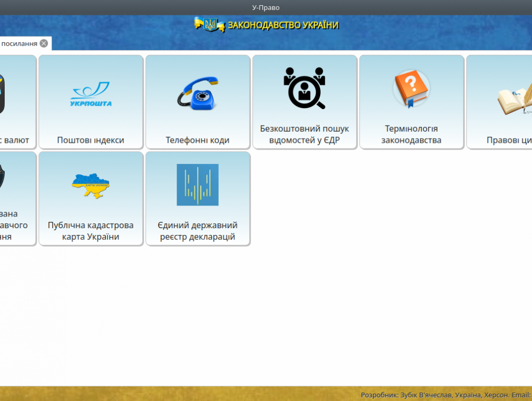
Task: Select 'Публічна кадастрова карта України'
Action: [x=91, y=231]
